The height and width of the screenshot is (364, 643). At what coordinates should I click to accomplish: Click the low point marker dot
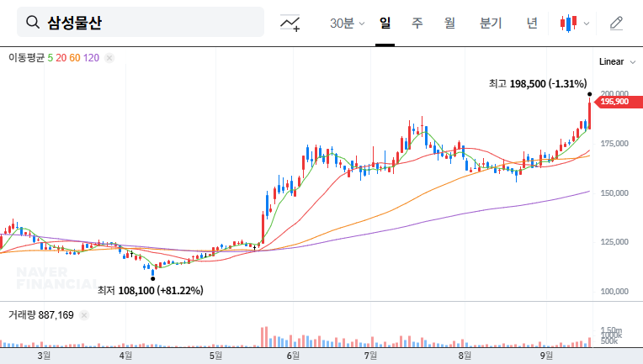pyautogui.click(x=153, y=279)
